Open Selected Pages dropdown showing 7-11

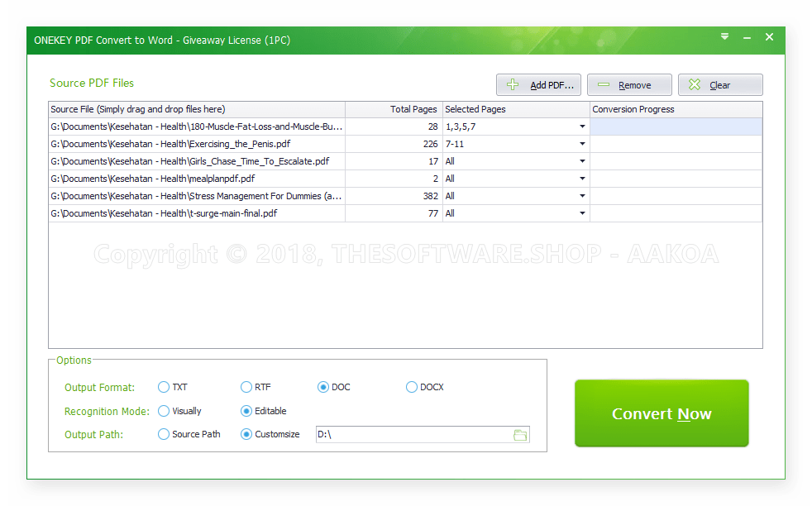(x=582, y=144)
